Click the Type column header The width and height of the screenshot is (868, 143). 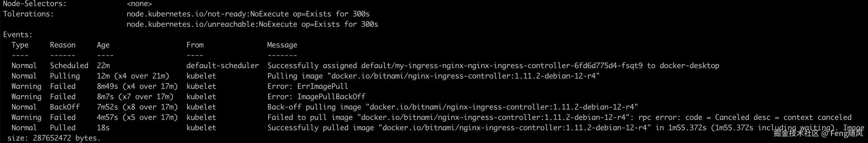click(x=20, y=45)
